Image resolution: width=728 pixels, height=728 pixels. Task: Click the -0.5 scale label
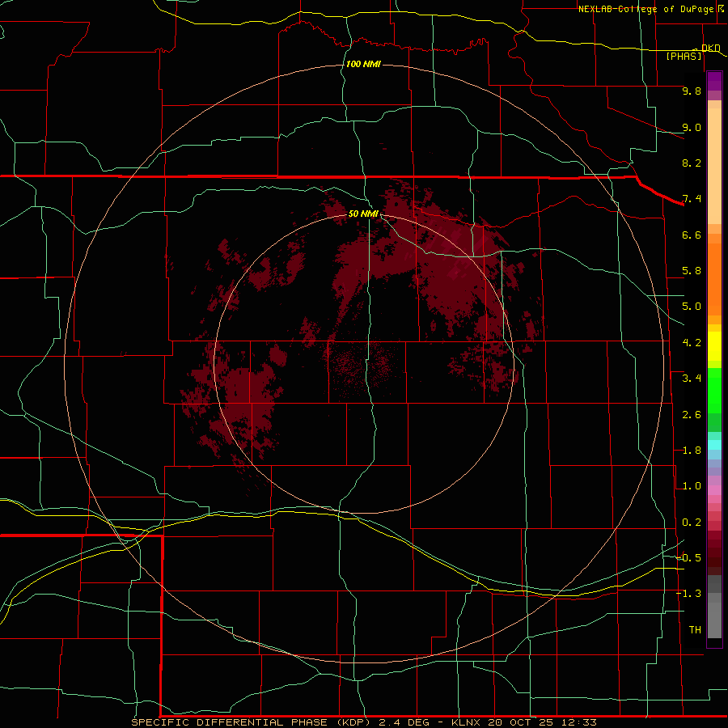click(689, 558)
